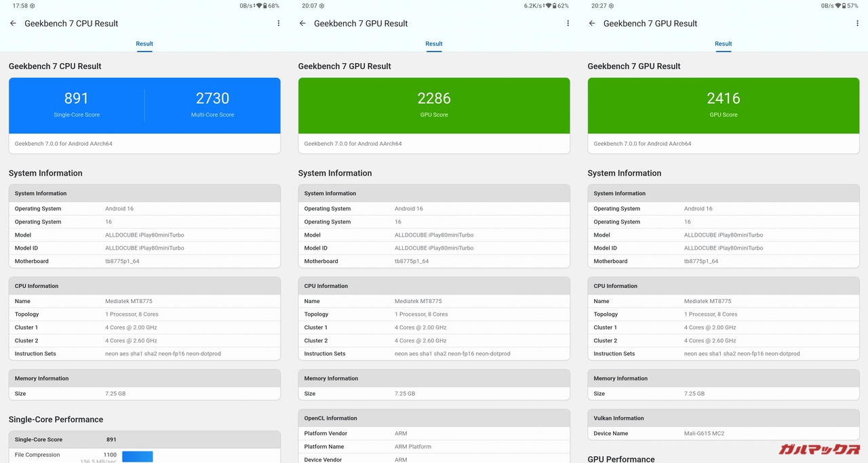The width and height of the screenshot is (868, 463).
Task: Select the Result tab on the CPU Result screen
Action: click(144, 44)
